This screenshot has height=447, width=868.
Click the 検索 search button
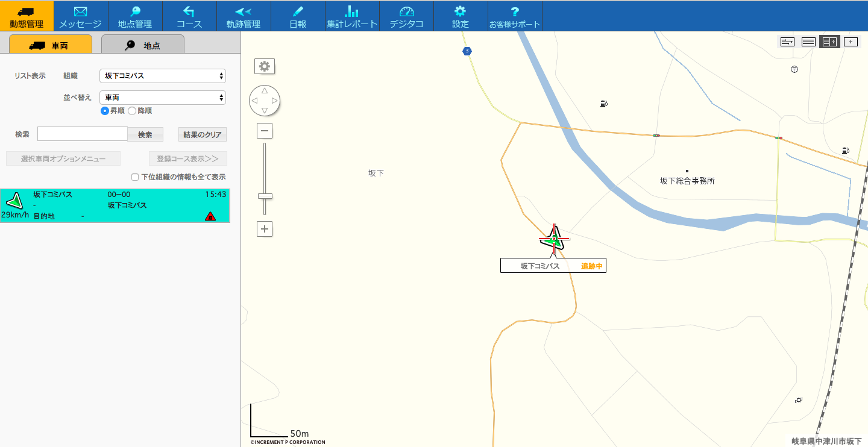pyautogui.click(x=145, y=134)
